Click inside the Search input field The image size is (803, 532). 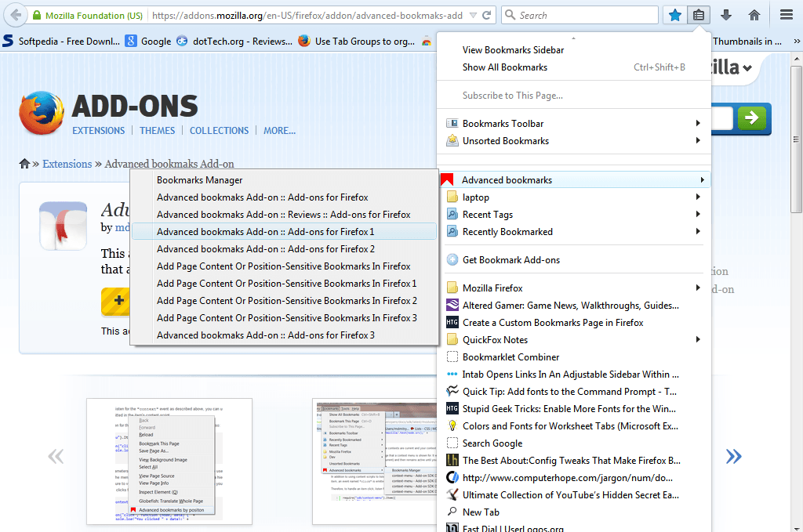coord(580,15)
